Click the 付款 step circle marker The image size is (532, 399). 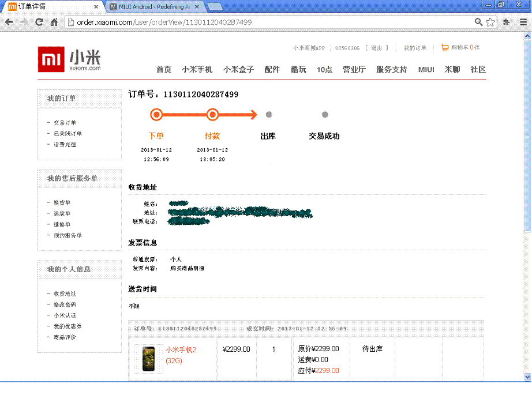[212, 115]
